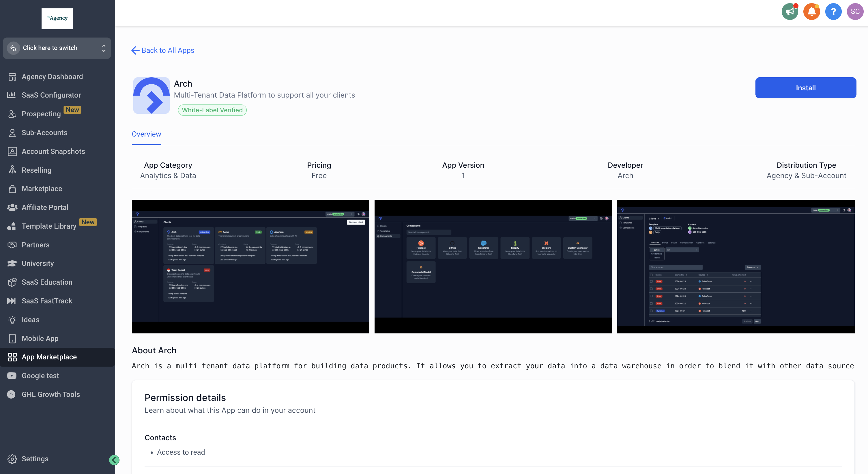The width and height of the screenshot is (868, 474).
Task: Click the Agency Dashboard sidebar icon
Action: pos(12,77)
